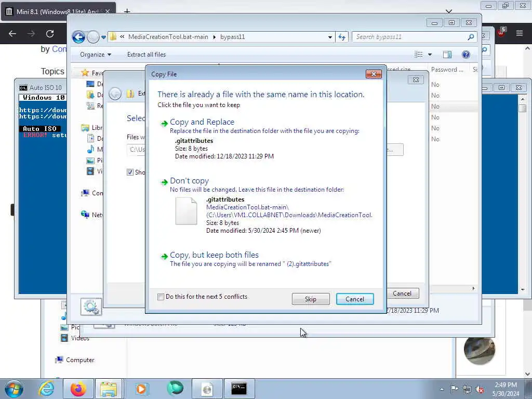Viewport: 532px width, 399px height.
Task: Open address bar history dropdown
Action: click(x=330, y=37)
